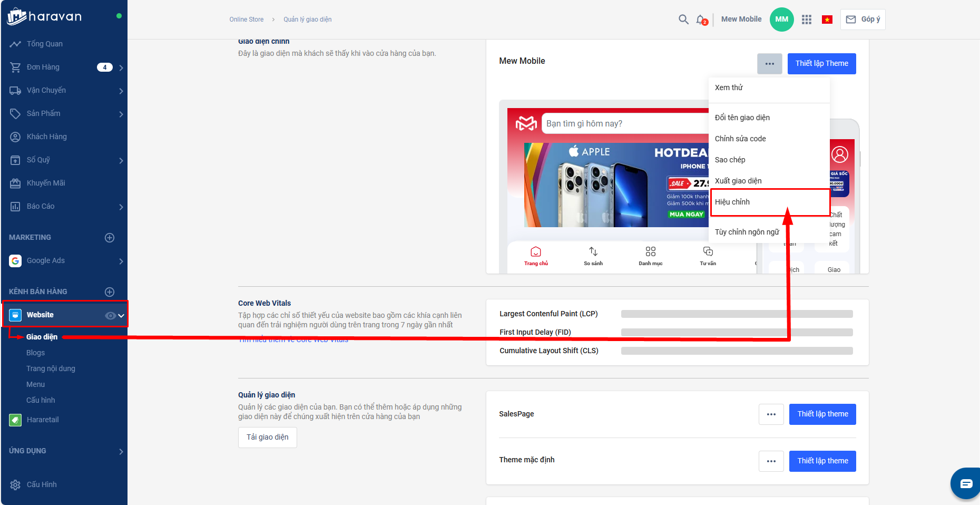Viewport: 980px width, 505px height.
Task: Open notifications bell
Action: 701,20
